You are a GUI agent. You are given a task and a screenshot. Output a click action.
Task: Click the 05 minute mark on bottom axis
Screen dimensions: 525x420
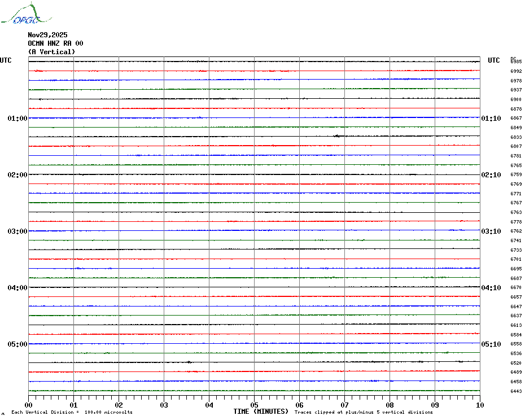[254, 405]
